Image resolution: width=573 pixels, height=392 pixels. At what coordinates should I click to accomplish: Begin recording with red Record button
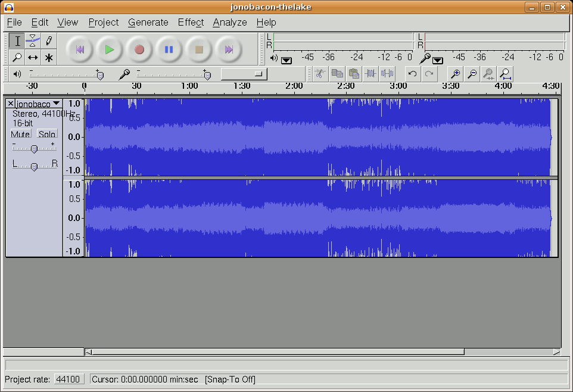[x=139, y=49]
